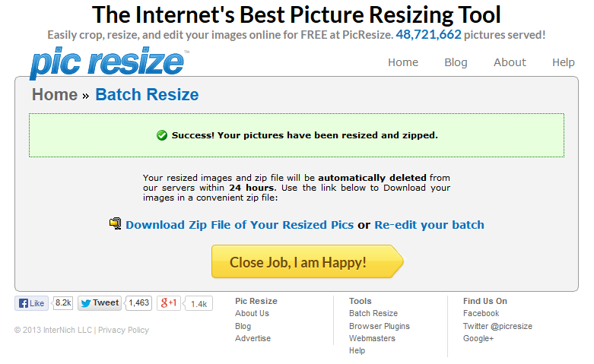This screenshot has height=364, width=594.
Task: Click the zip download folder icon
Action: click(x=115, y=223)
